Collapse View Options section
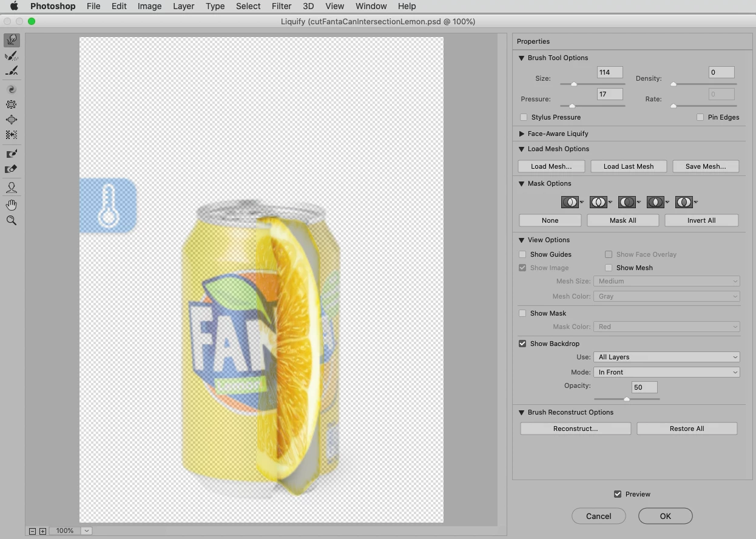 [x=522, y=240]
